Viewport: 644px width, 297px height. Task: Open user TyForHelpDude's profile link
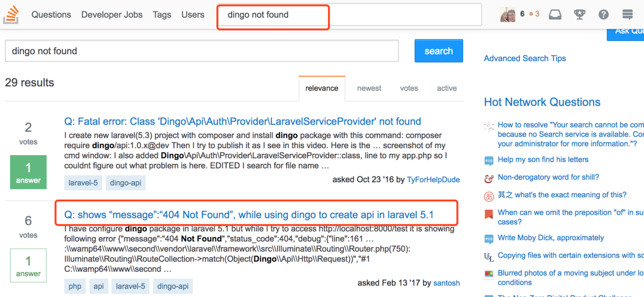[x=433, y=179]
